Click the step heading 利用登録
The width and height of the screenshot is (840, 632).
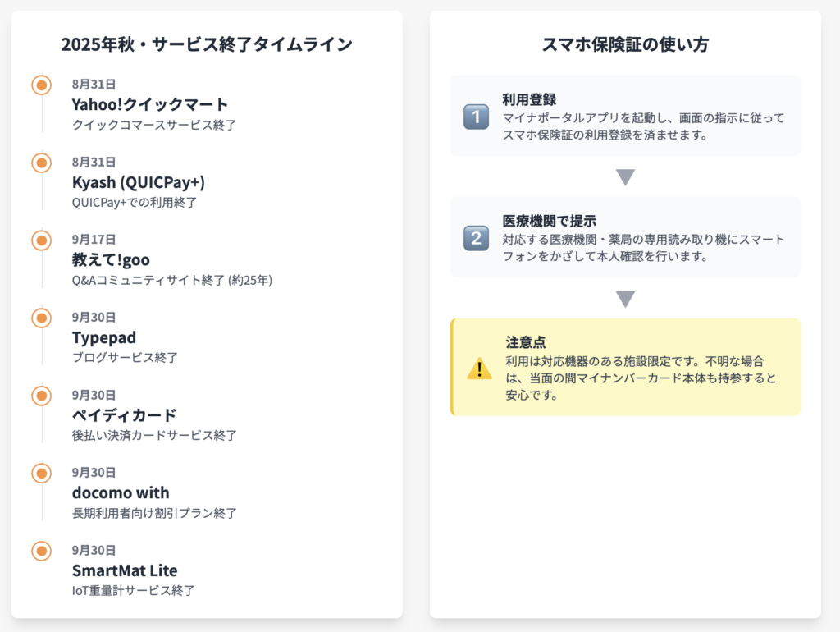[x=529, y=99]
